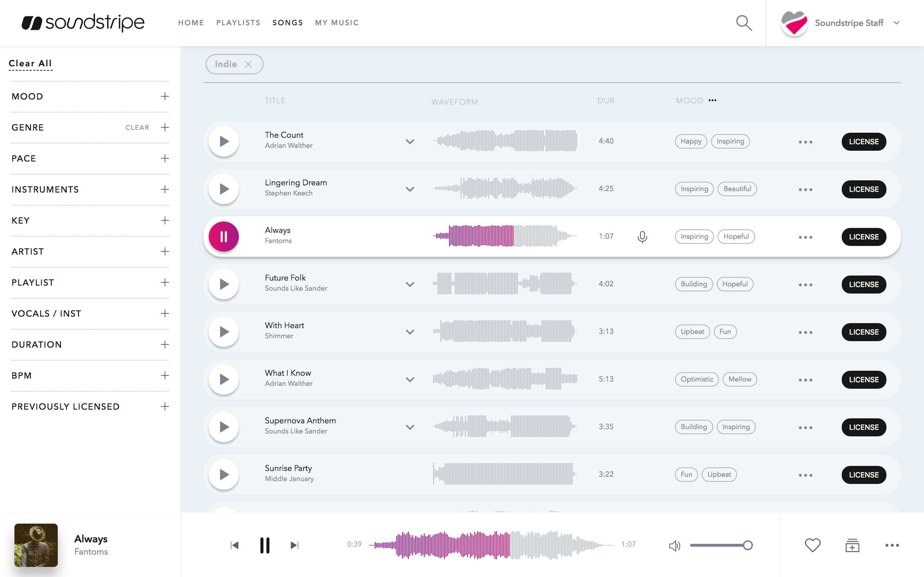Expand the INSTRUMENTS filter section
Viewport: 924px width, 577px height.
coord(165,189)
